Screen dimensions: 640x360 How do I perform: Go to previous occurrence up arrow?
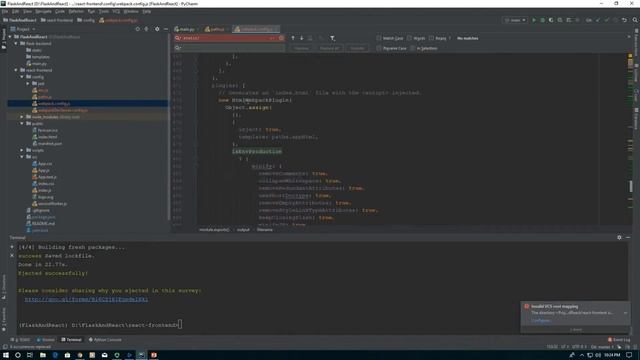click(293, 38)
